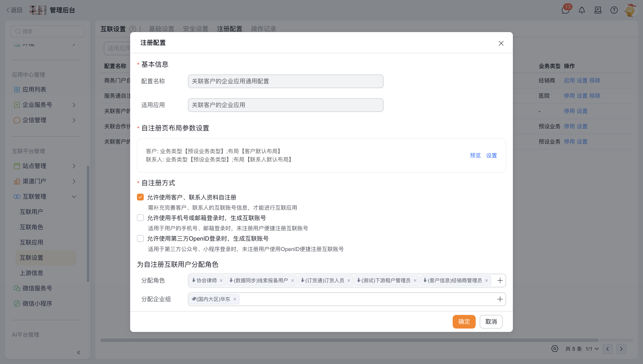The width and height of the screenshot is (643, 364).
Task: Check 允许使用手机号或邮箱登录时，生成互联账号
Action: [140, 218]
